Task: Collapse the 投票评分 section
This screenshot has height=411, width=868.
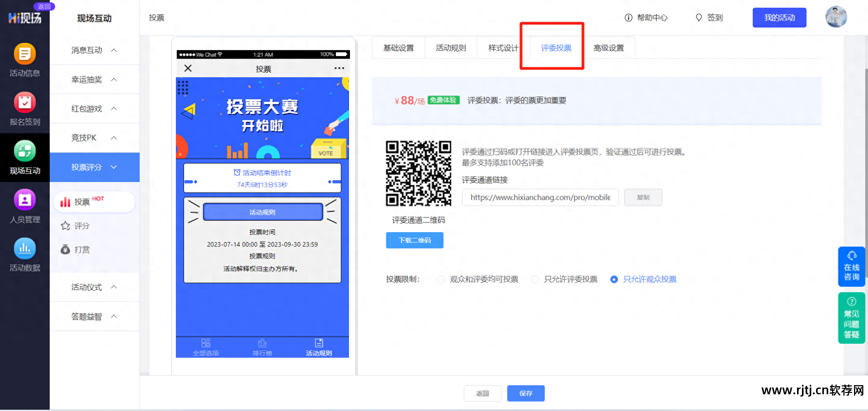Action: [x=94, y=167]
